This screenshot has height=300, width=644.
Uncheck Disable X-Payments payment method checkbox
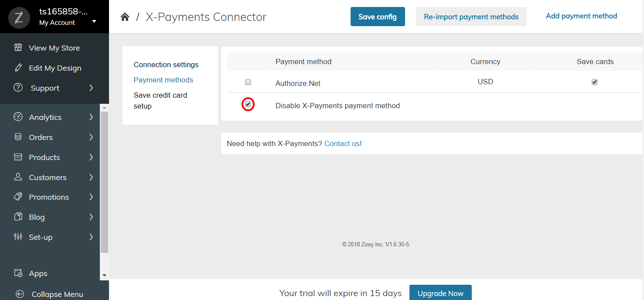pyautogui.click(x=248, y=105)
